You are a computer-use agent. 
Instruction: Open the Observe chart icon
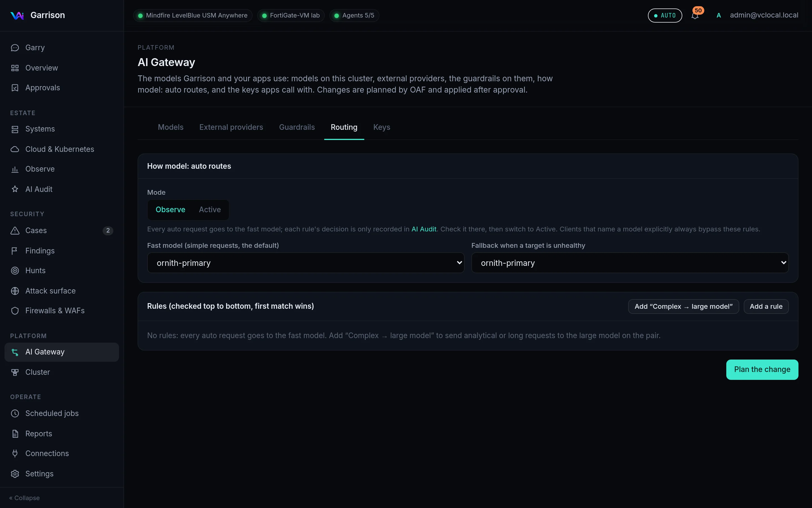(15, 169)
